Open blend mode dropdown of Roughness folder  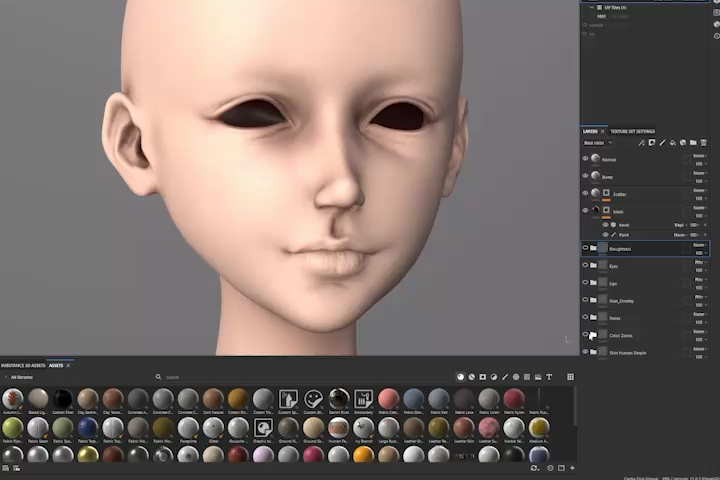tap(700, 245)
